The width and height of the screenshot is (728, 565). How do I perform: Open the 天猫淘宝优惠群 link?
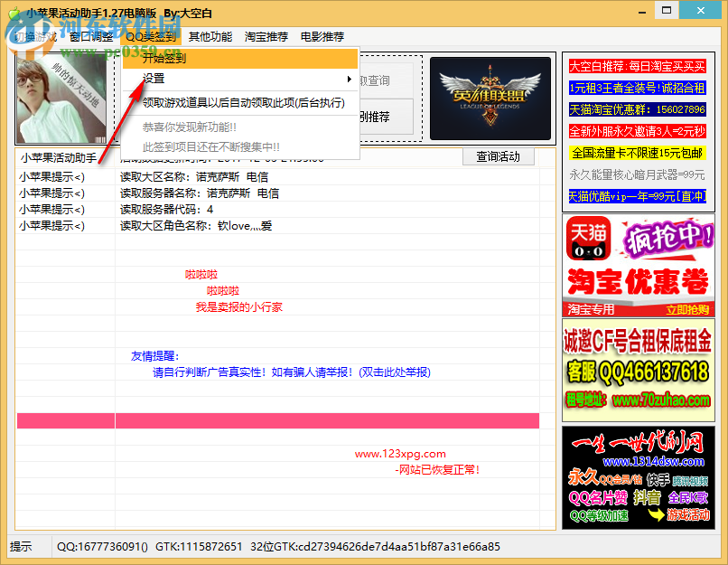(x=637, y=109)
